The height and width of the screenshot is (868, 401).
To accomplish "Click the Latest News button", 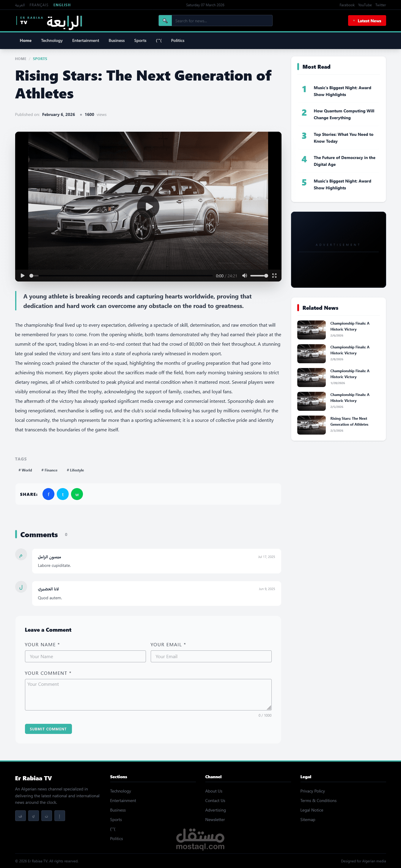I will 367,21.
